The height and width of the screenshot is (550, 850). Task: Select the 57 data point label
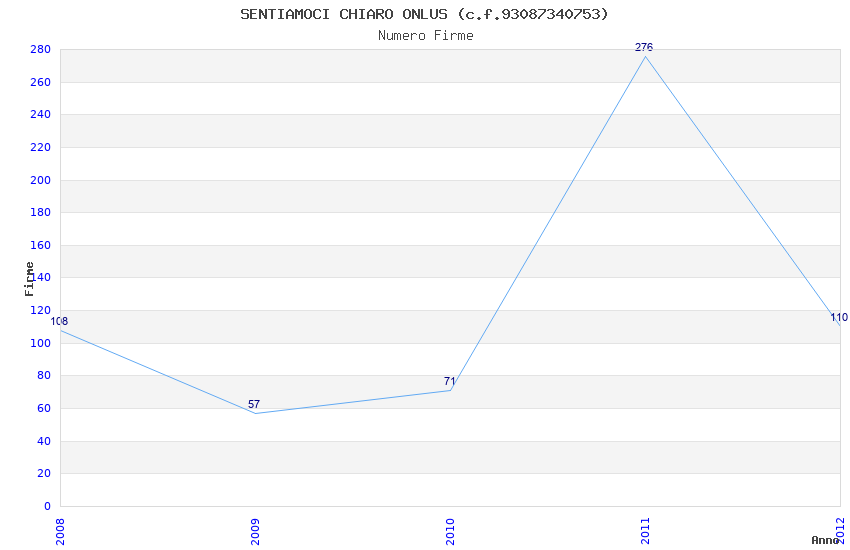click(254, 404)
